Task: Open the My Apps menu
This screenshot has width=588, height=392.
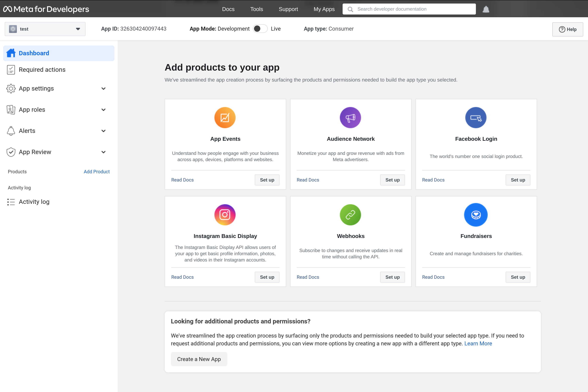Action: pos(324,9)
